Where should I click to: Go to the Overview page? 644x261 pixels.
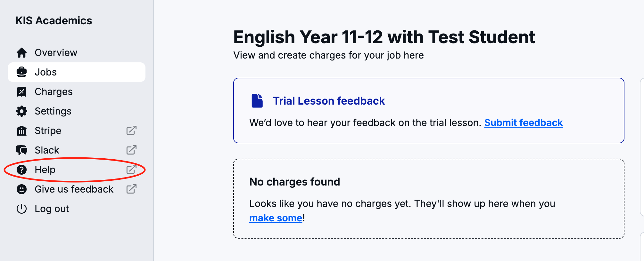[56, 52]
